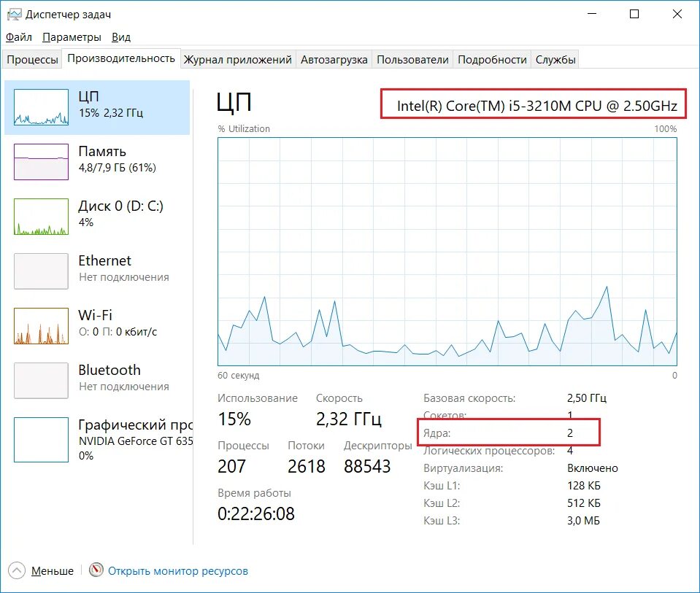Click the Меньше button label

click(x=53, y=570)
